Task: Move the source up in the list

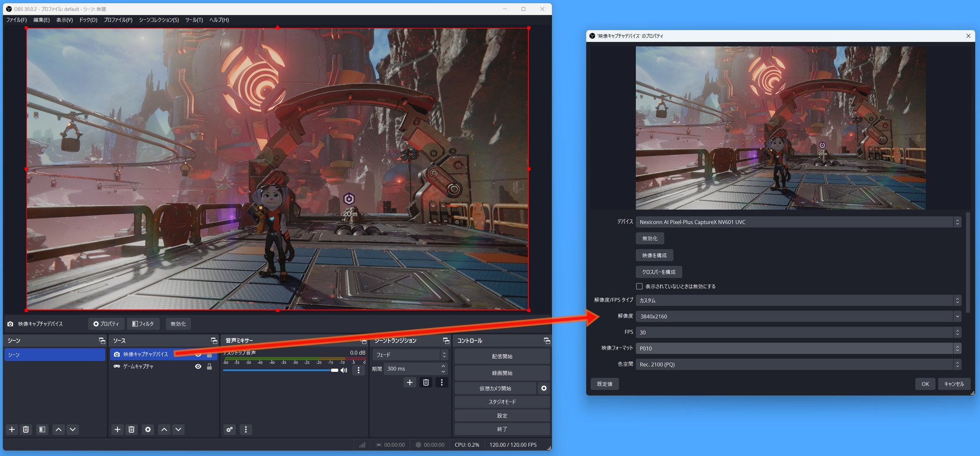Action: click(x=164, y=429)
